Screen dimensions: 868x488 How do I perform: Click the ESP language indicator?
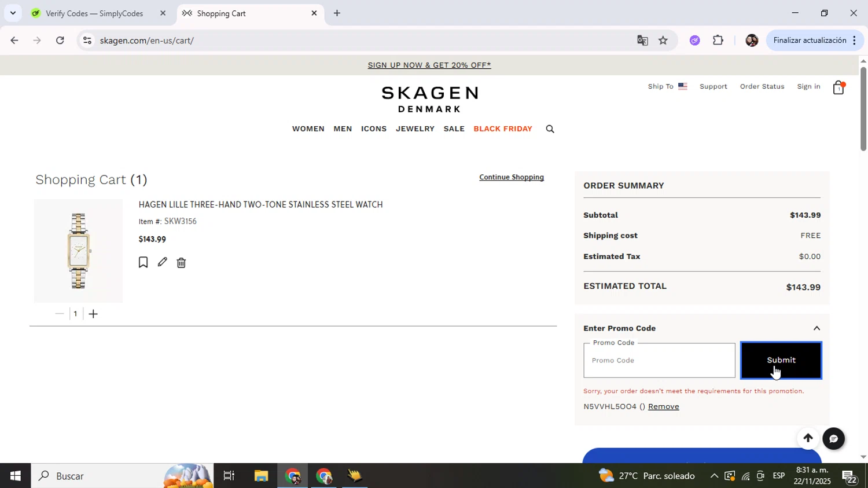pyautogui.click(x=779, y=476)
